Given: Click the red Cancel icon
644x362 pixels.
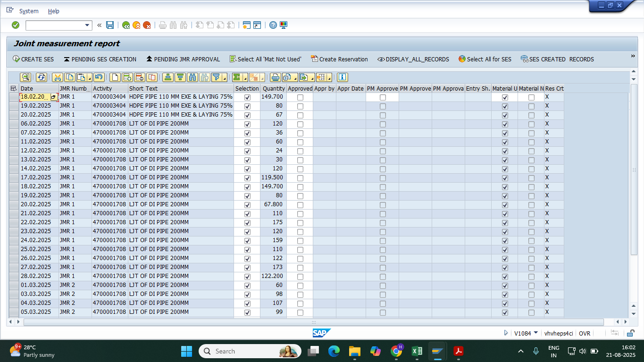Looking at the screenshot, I should [147, 25].
